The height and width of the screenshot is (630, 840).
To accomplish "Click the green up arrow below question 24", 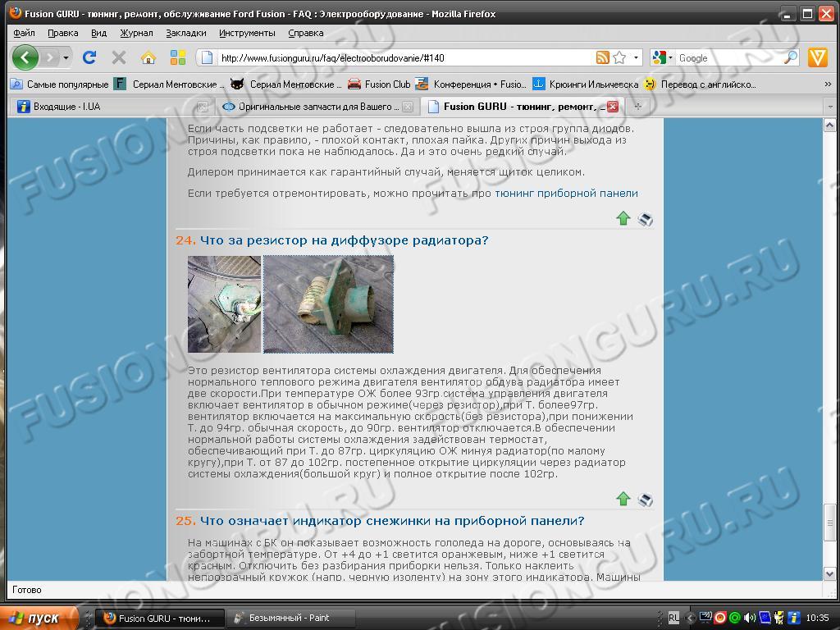I will (623, 499).
